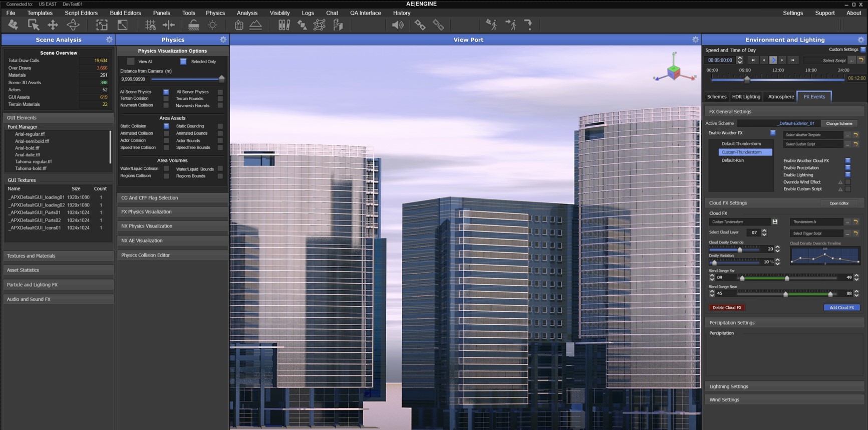Select the arrow cursor selection tool
This screenshot has height=430, width=868.
[34, 25]
